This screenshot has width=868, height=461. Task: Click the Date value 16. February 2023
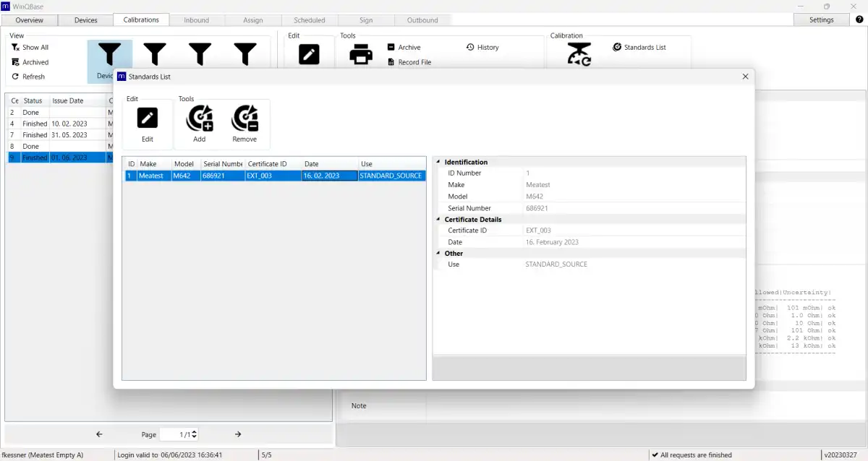click(552, 242)
